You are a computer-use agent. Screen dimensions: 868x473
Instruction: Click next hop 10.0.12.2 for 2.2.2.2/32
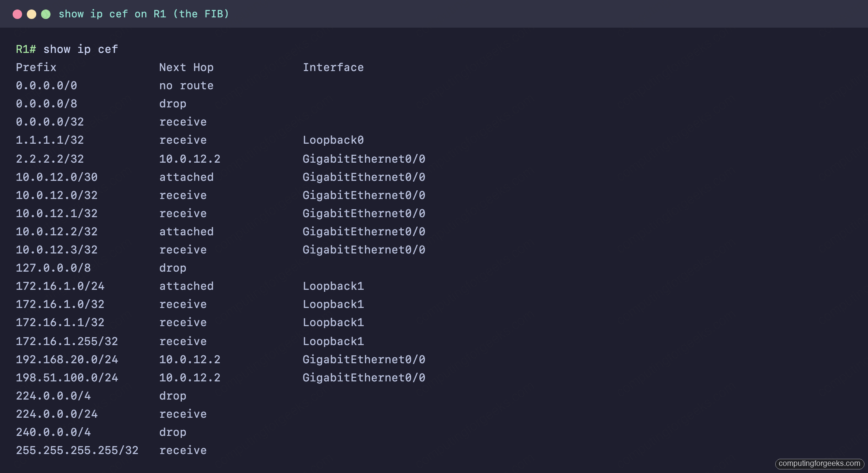pyautogui.click(x=190, y=159)
